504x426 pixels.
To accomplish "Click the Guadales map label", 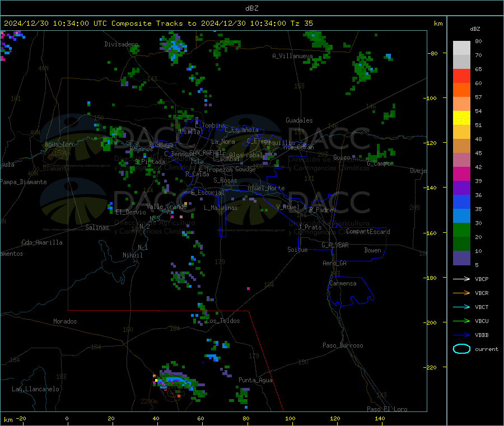I will click(299, 120).
